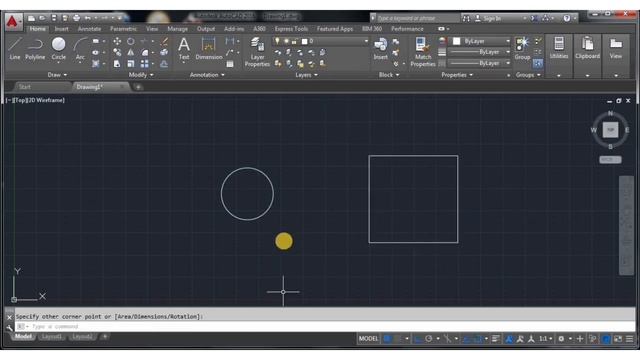Image resolution: width=640 pixels, height=360 pixels.
Task: Select the Stretch tool in Modify panel
Action: 117,64
